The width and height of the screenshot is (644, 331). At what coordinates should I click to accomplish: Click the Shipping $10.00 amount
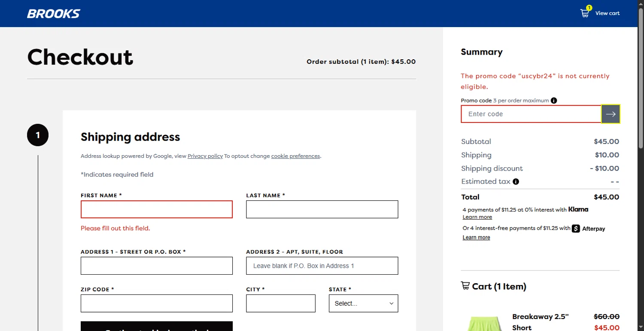click(x=607, y=155)
